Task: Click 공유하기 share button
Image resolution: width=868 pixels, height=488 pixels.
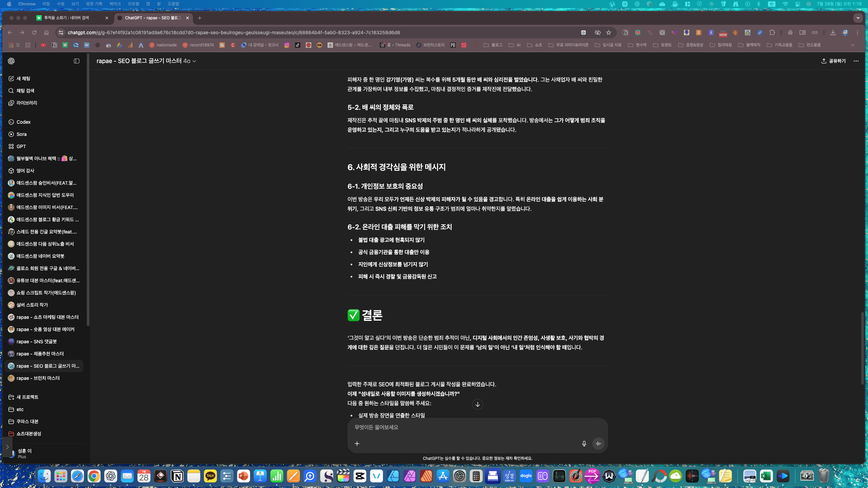Action: (x=833, y=61)
